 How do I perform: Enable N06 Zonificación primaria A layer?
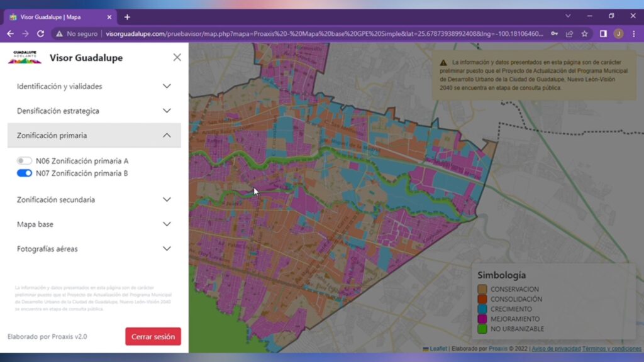point(25,161)
